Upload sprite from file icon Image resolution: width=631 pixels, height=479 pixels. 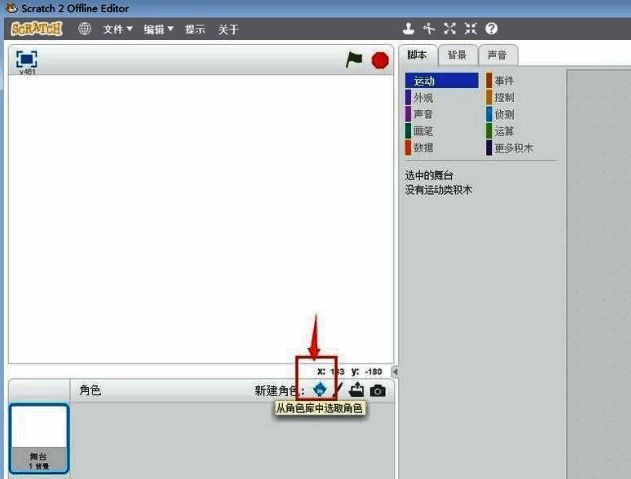pyautogui.click(x=356, y=390)
